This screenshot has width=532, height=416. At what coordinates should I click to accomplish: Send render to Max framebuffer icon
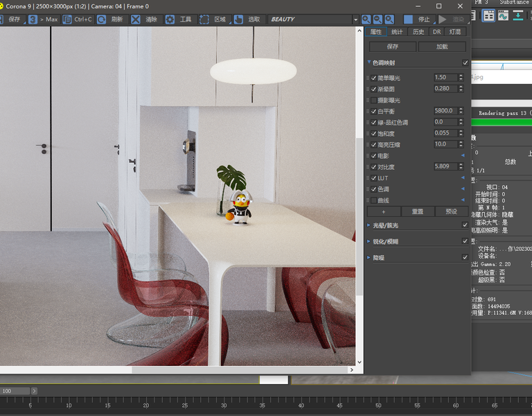(x=33, y=19)
